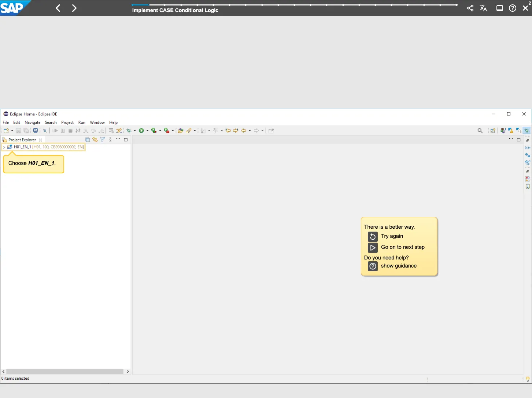Click Try again in the hint box
The width and height of the screenshot is (532, 398).
392,236
